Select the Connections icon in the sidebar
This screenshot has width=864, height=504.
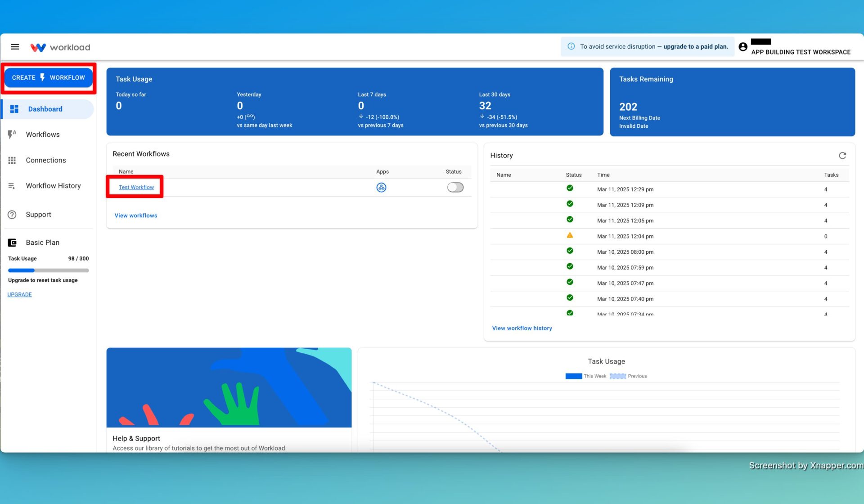12,160
